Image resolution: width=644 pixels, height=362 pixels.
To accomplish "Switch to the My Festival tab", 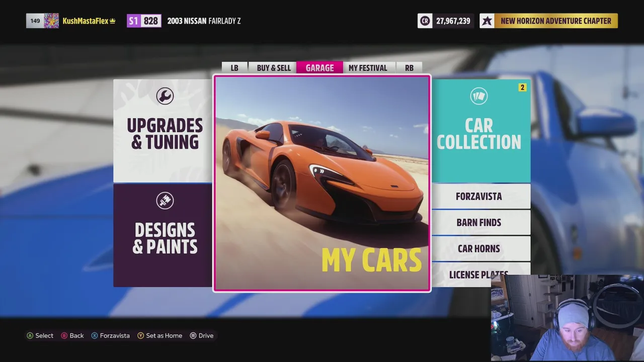I will click(368, 68).
